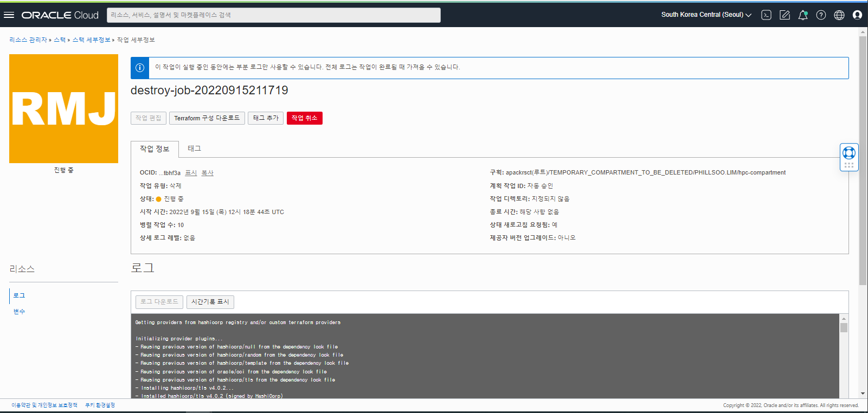Open the user profile avatar icon
Image resolution: width=868 pixels, height=413 pixels.
point(857,15)
